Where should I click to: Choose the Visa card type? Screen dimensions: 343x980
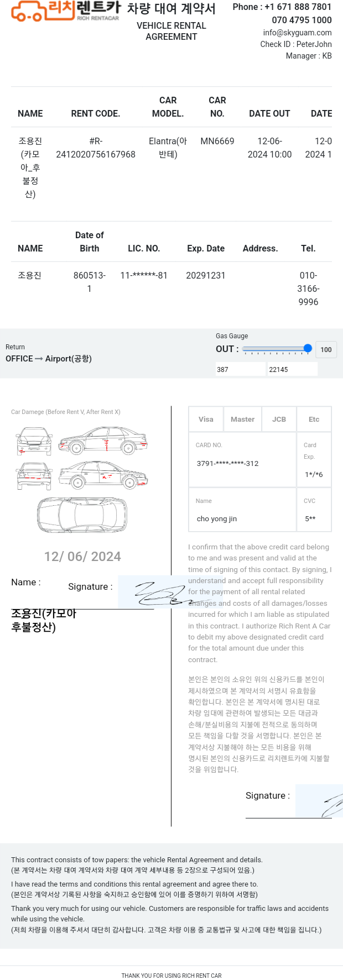click(206, 420)
